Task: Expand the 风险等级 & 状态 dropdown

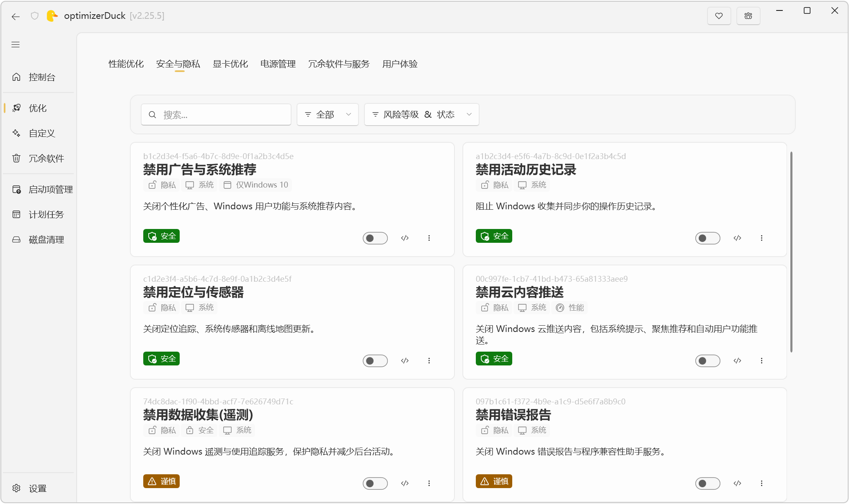Action: click(x=422, y=114)
